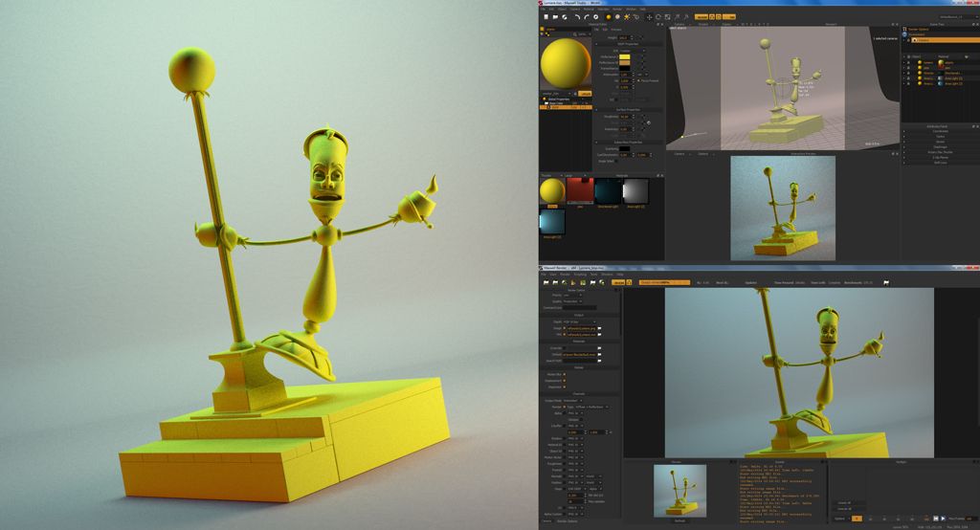
Task: Toggle the Force Fresnel checkbox in Material Editor
Action: click(638, 80)
